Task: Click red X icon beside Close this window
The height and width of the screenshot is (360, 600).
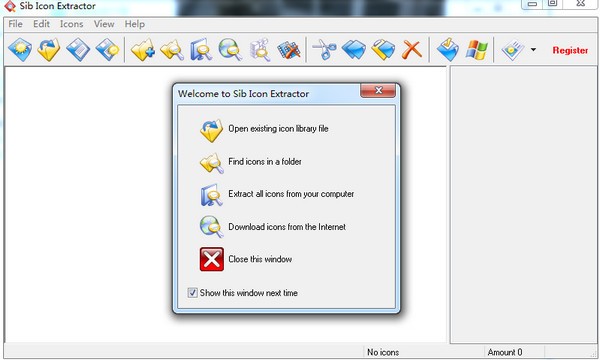Action: pos(212,259)
